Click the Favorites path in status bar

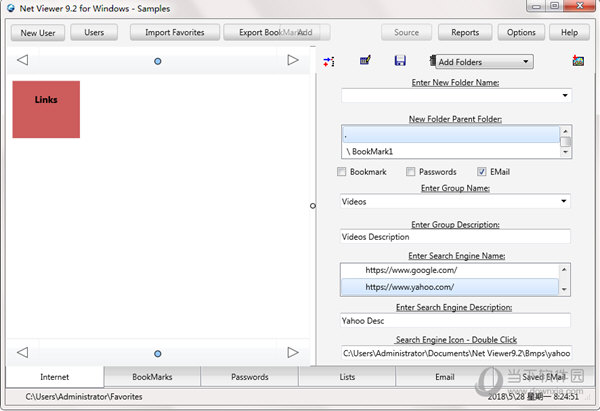(84, 396)
